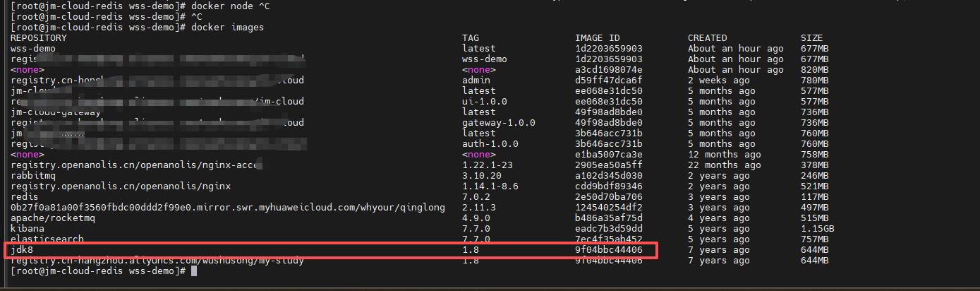Select the 1.15GB size value

[820, 229]
